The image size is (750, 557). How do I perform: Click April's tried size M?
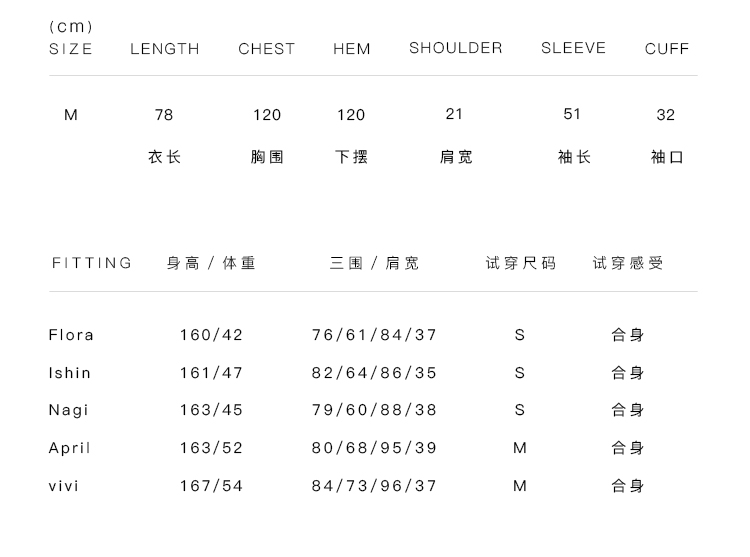click(520, 448)
